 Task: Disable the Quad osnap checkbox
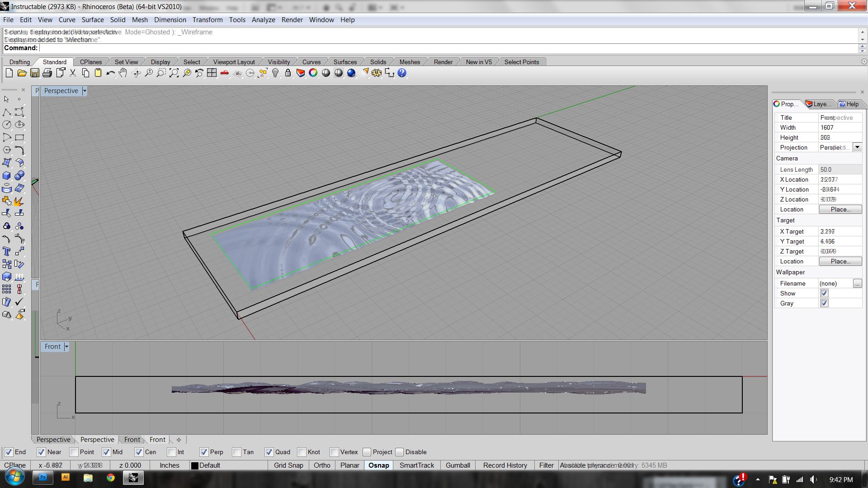click(269, 452)
